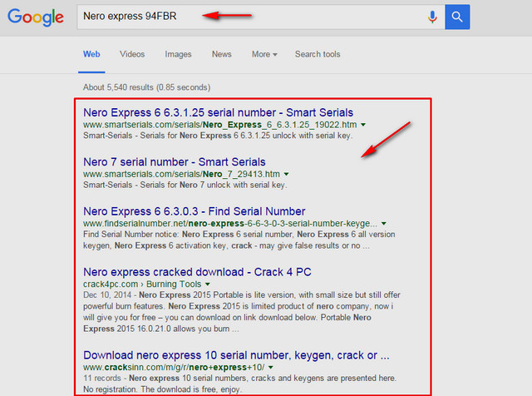Screen dimensions: 532x396
Task: Click snippet starting '11 records'
Action: 239,384
